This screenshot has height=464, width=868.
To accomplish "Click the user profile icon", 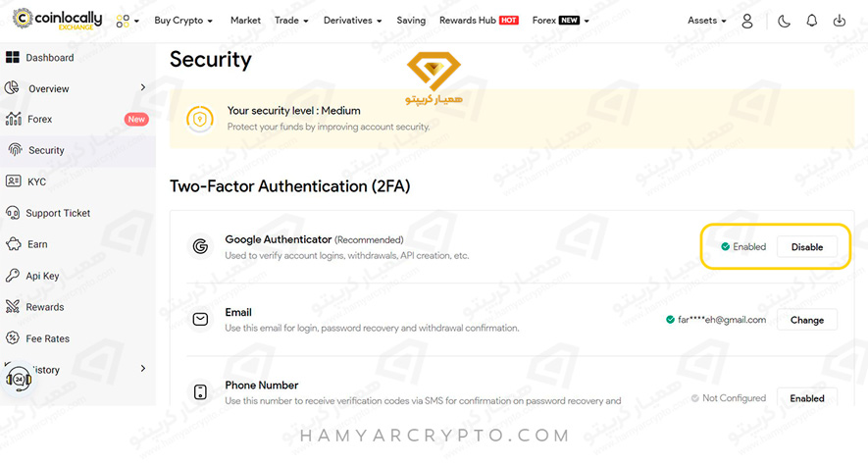I will click(747, 21).
